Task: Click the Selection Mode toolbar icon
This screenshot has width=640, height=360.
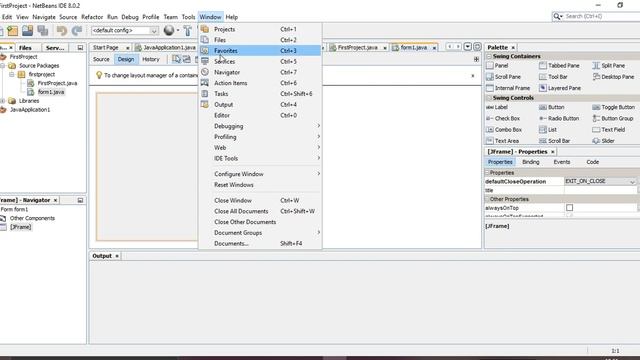Action: (x=176, y=60)
